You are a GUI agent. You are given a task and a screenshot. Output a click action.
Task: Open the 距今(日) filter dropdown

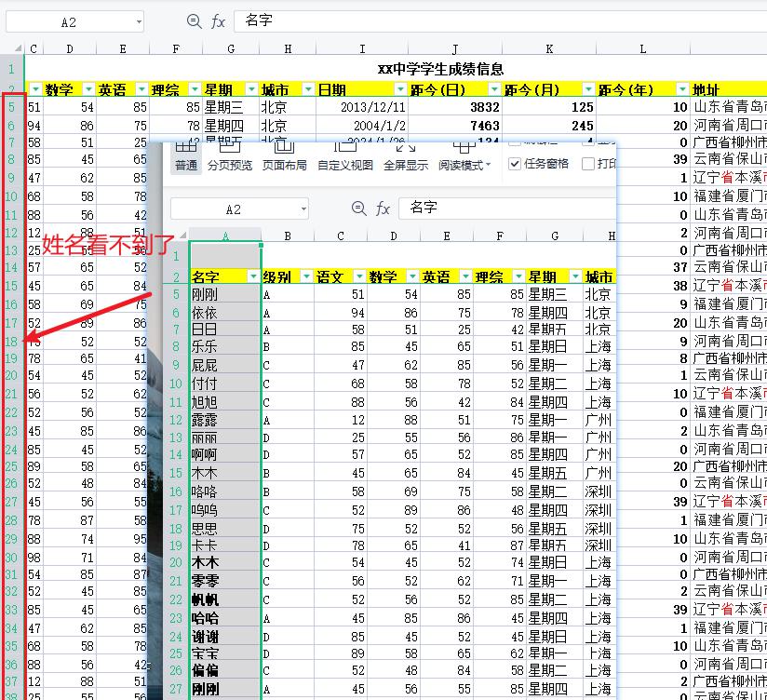click(494, 89)
